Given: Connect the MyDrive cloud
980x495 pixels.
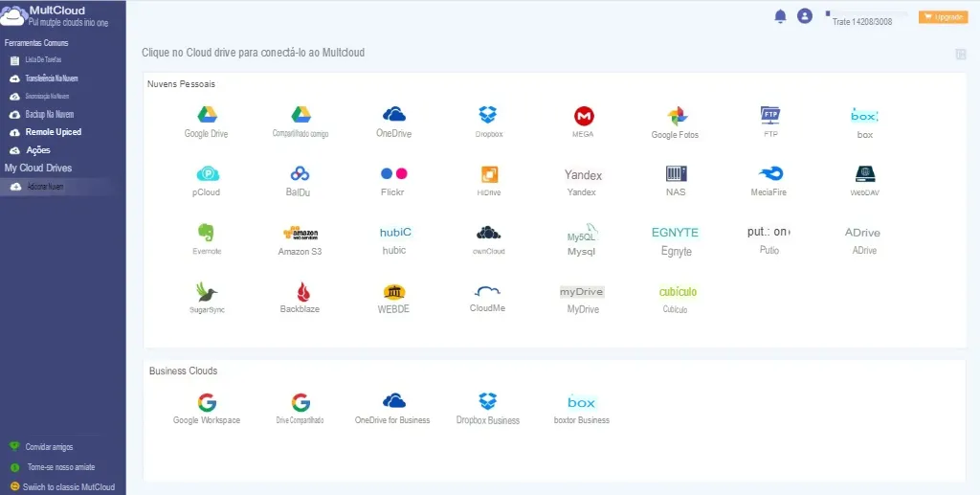Looking at the screenshot, I should [x=582, y=292].
